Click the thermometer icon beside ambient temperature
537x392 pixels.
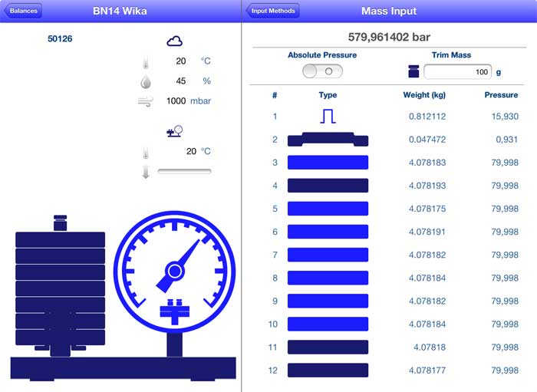coord(146,61)
